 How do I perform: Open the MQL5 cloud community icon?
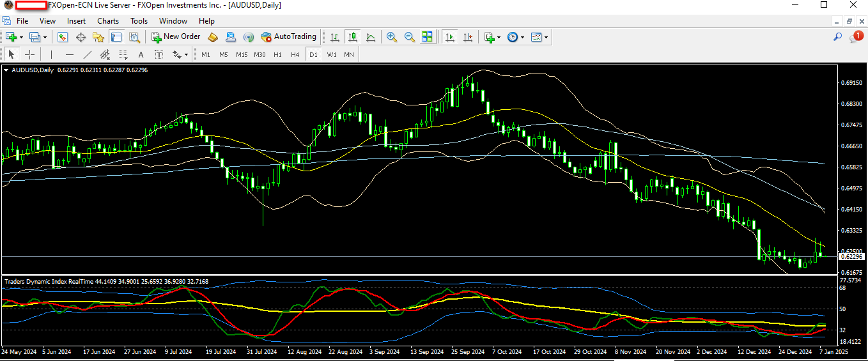(x=231, y=37)
